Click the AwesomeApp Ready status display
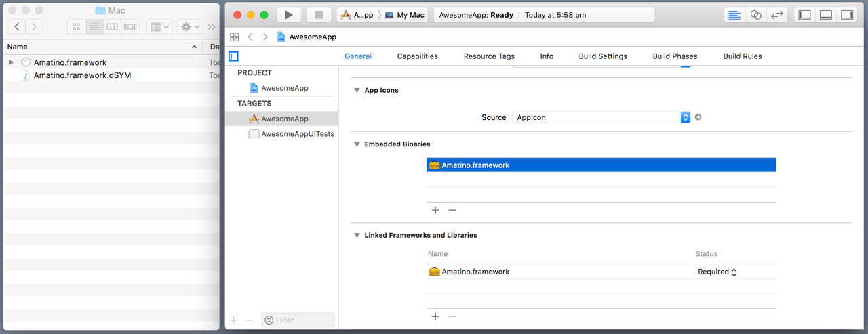 544,15
